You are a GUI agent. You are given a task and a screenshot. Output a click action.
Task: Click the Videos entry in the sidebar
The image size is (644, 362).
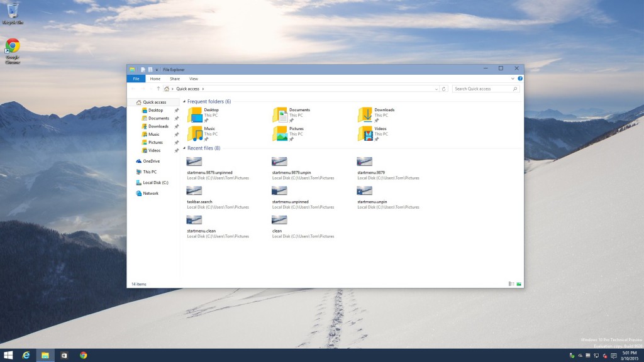151,151
